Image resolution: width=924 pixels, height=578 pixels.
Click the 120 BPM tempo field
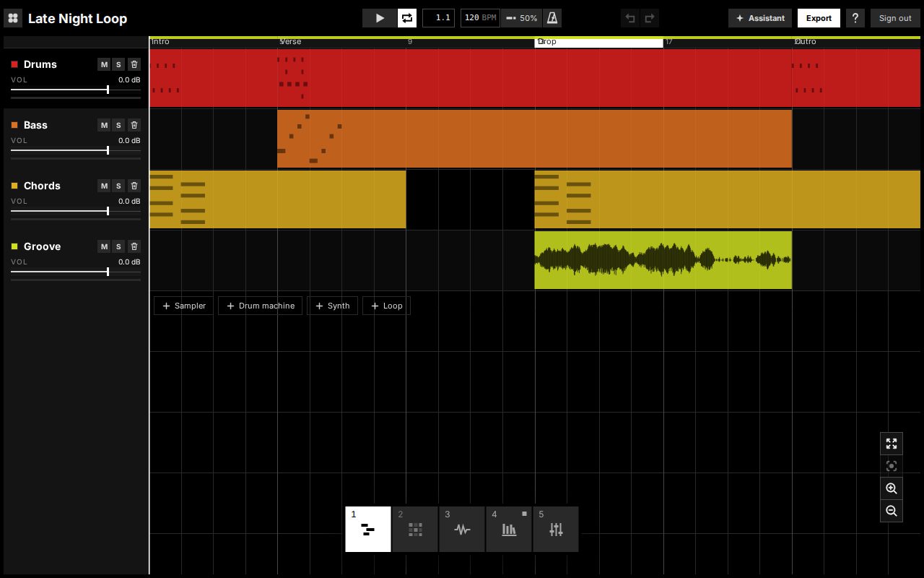pos(481,18)
